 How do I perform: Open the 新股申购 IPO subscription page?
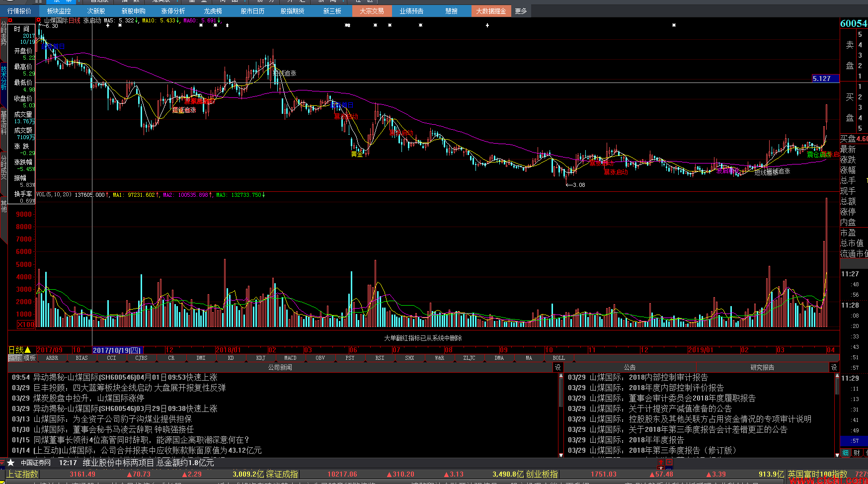pyautogui.click(x=134, y=11)
